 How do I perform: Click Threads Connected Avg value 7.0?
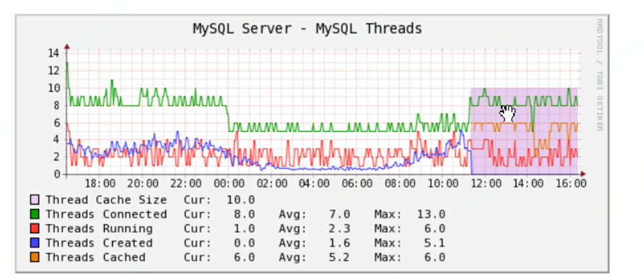(x=340, y=214)
